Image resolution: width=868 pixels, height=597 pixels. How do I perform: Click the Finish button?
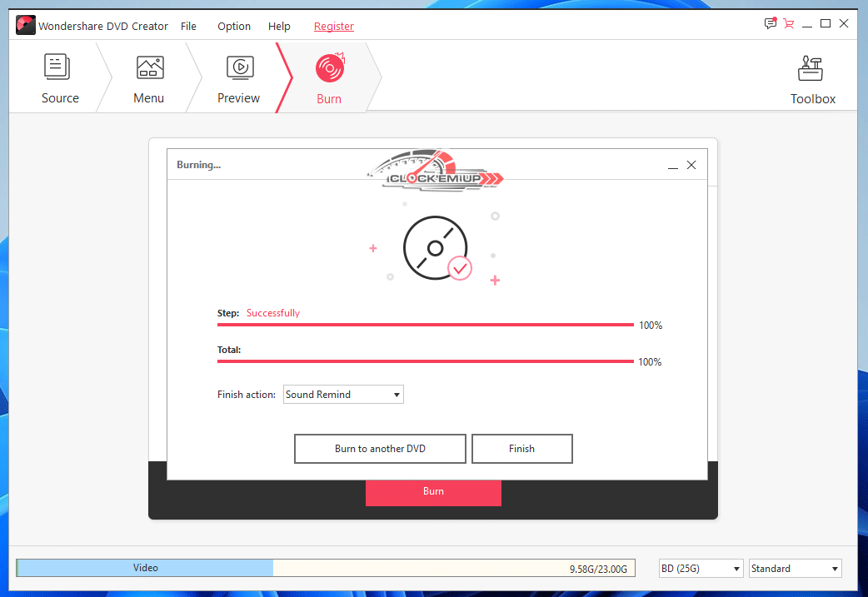522,449
